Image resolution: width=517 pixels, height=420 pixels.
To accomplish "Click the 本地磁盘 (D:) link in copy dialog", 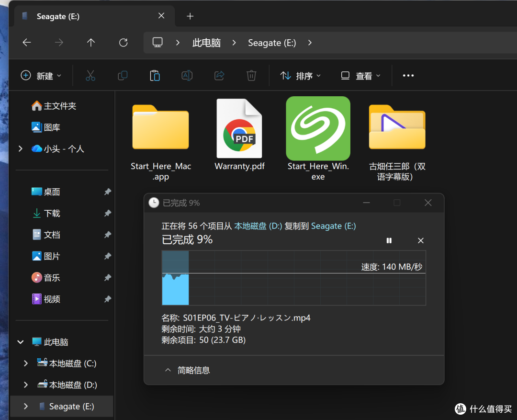I will click(258, 226).
